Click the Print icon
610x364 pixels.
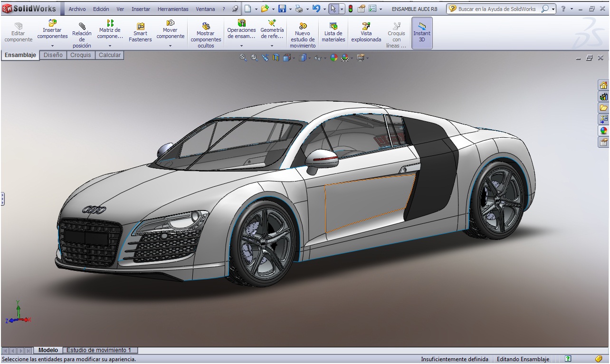(299, 9)
